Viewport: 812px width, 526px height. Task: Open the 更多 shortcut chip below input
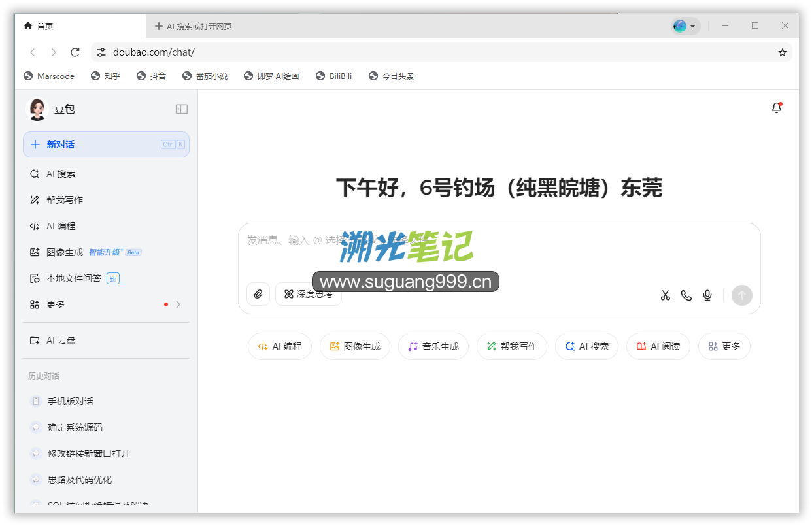pyautogui.click(x=724, y=346)
